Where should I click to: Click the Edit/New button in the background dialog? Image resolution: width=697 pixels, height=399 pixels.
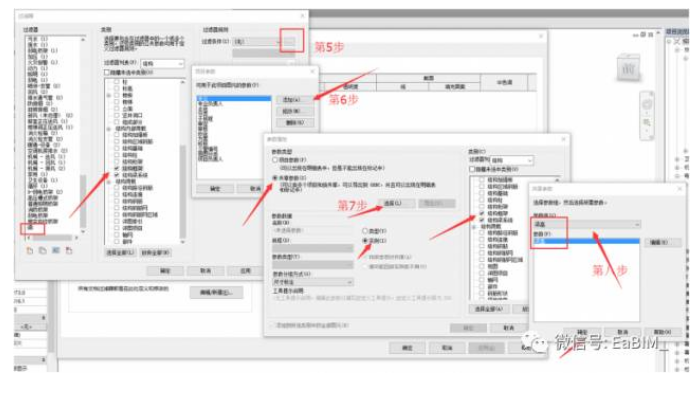tap(216, 292)
